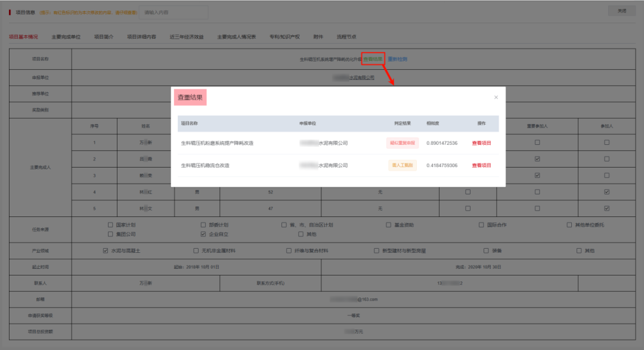Toggle the 水泥与混凝土 checkbox
644x350 pixels.
click(x=106, y=250)
